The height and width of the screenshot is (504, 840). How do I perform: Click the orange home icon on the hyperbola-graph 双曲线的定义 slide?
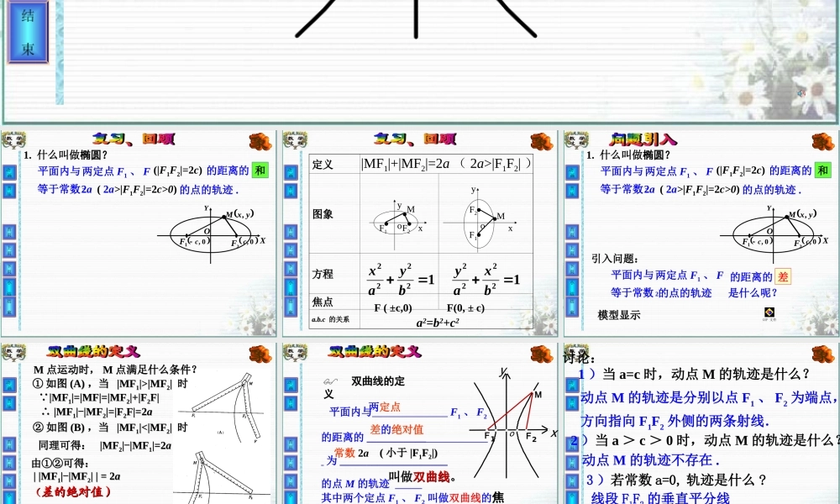pos(541,354)
